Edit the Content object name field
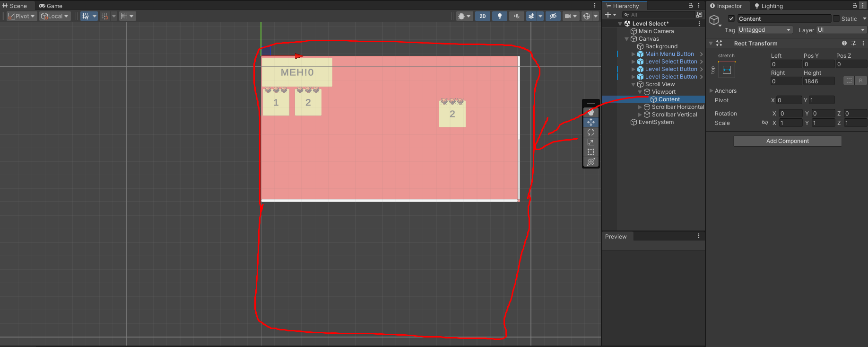Viewport: 868px width, 347px height. (x=784, y=18)
